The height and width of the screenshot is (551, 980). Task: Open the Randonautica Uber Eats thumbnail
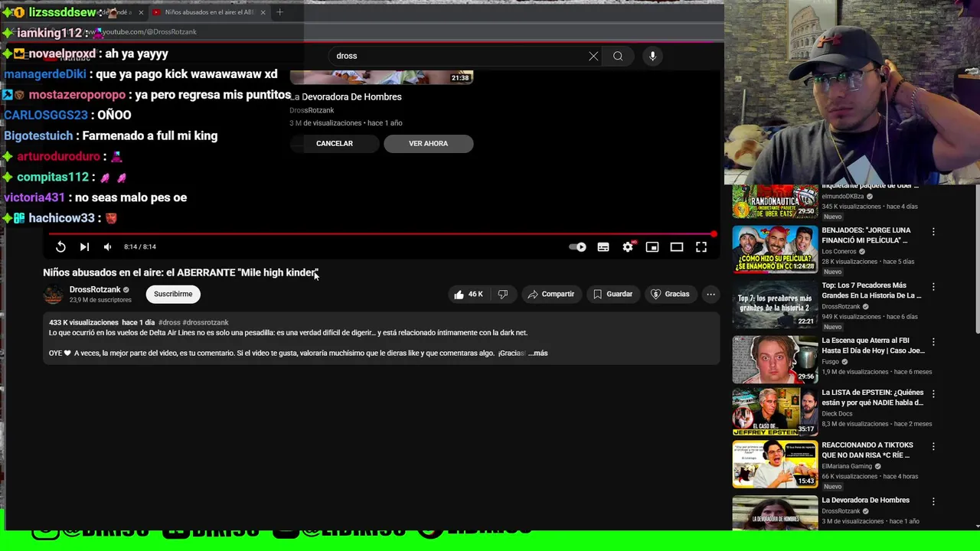pyautogui.click(x=775, y=201)
